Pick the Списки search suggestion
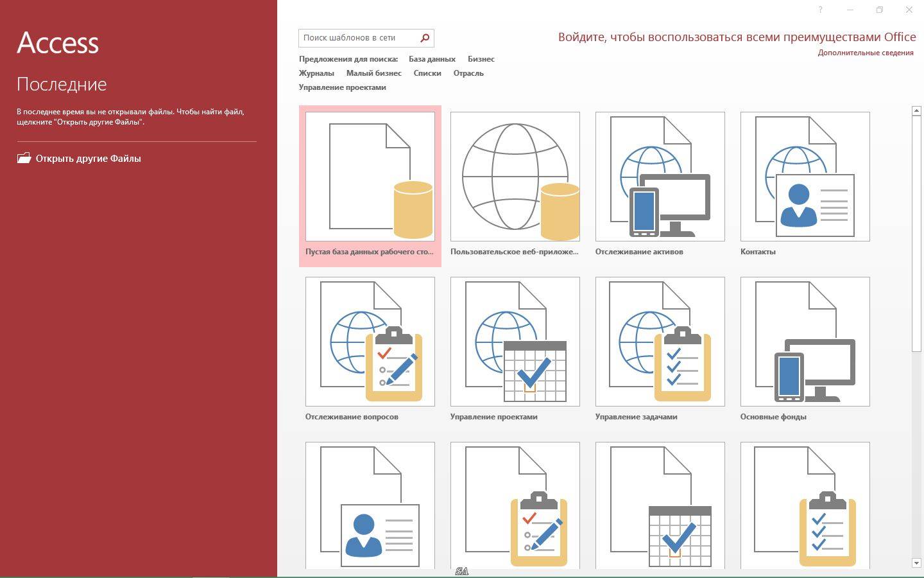The image size is (924, 578). click(427, 73)
